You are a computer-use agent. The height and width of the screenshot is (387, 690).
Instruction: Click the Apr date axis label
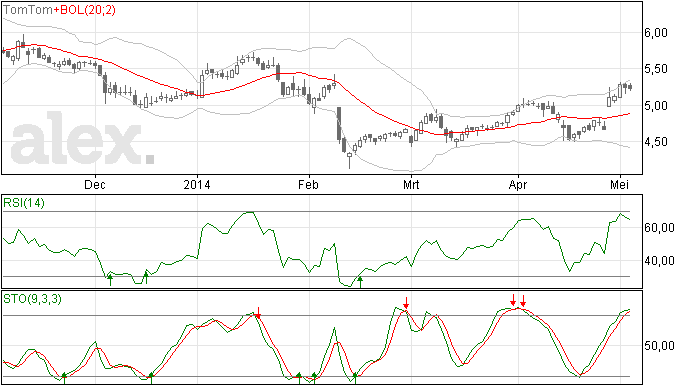pyautogui.click(x=518, y=184)
